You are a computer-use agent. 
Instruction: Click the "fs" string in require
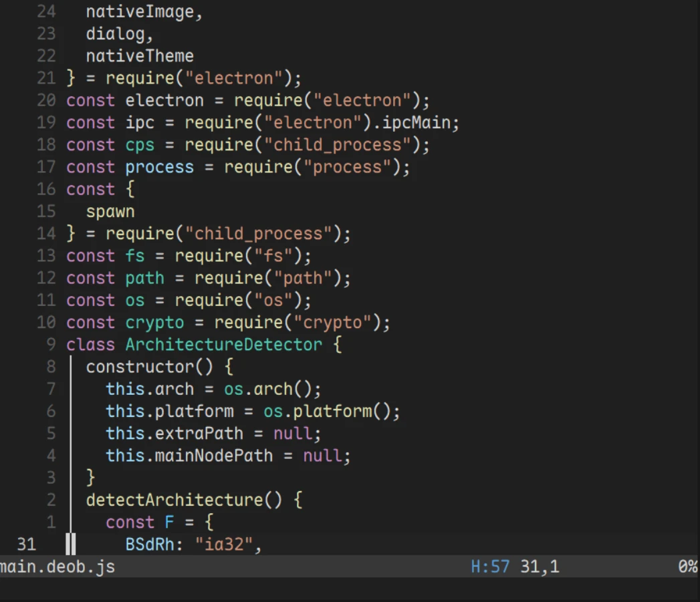(273, 256)
